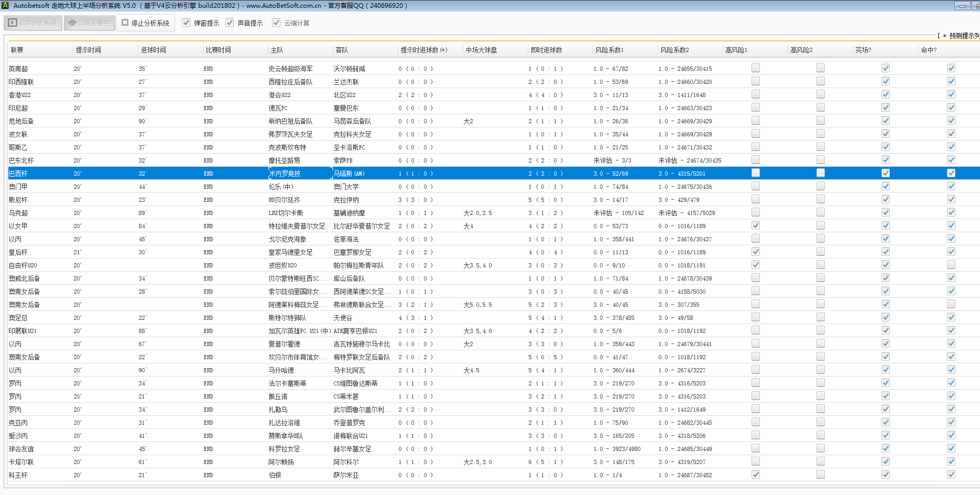Click home team 米内罗竞技 in highlighted row
This screenshot has height=495, width=980.
pos(285,174)
